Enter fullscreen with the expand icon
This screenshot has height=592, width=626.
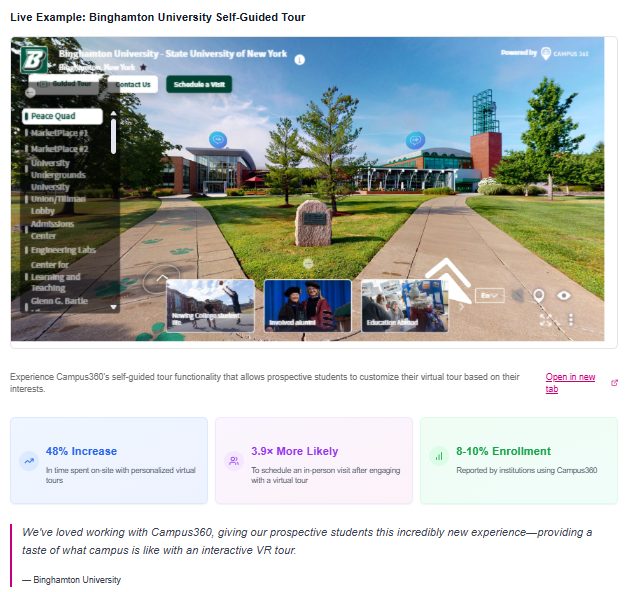[x=546, y=319]
